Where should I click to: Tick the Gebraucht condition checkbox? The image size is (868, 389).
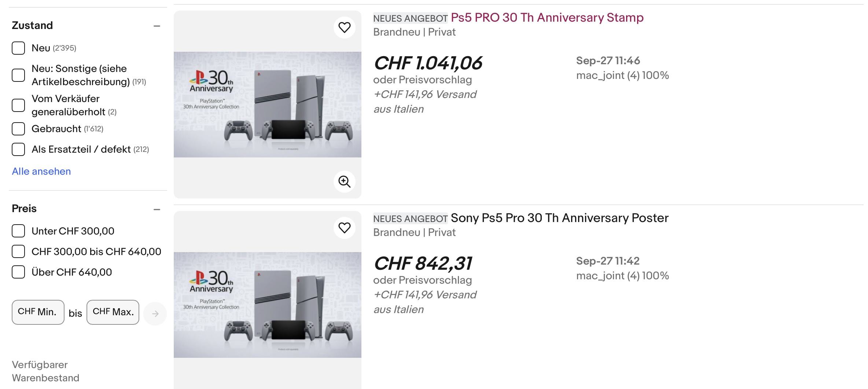click(18, 129)
